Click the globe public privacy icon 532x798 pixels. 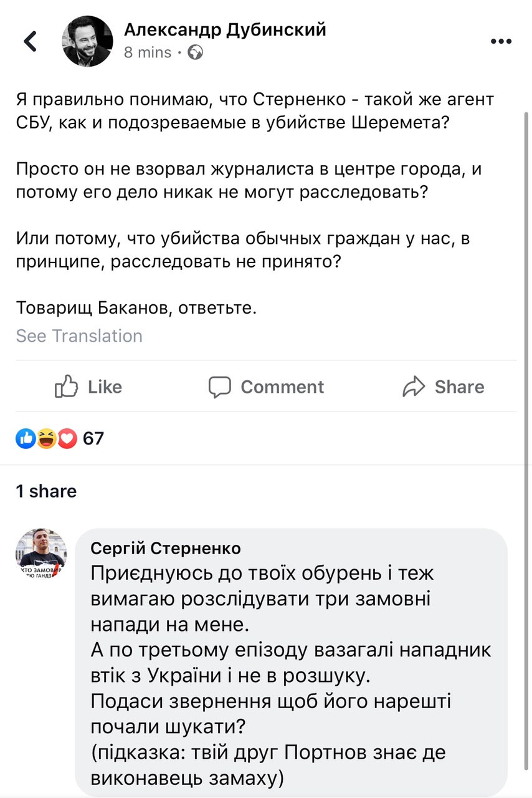195,53
